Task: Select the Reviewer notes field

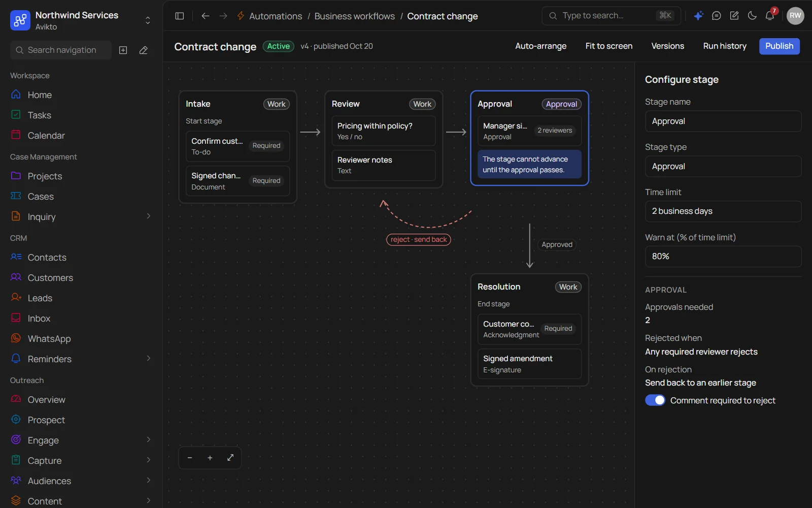Action: tap(384, 165)
